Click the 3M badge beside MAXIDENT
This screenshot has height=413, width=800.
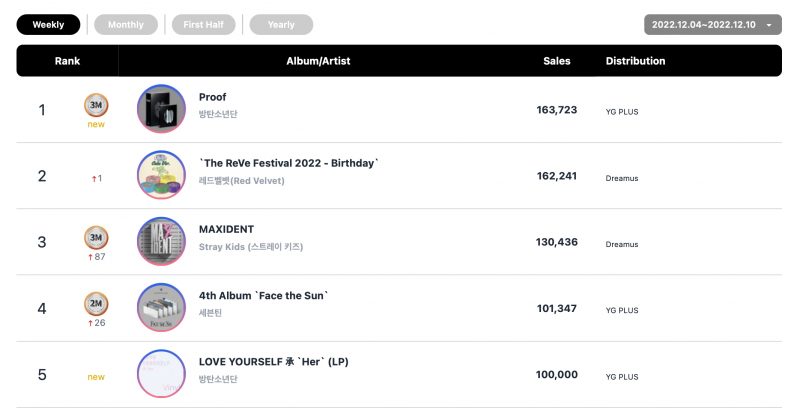(x=97, y=238)
